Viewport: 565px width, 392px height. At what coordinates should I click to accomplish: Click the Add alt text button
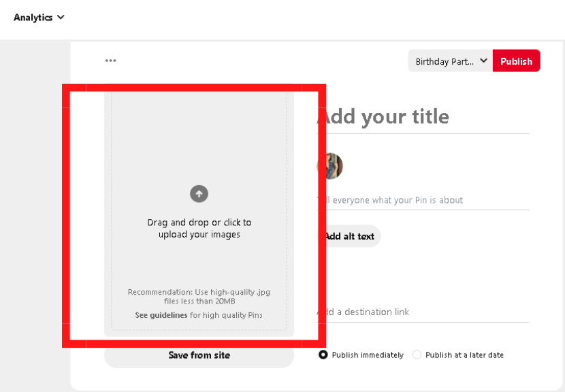349,236
